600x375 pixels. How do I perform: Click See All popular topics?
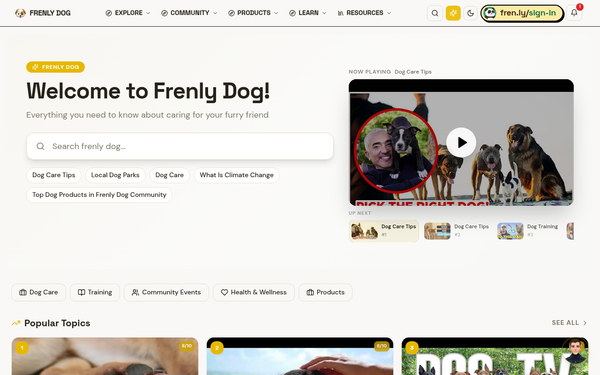click(x=569, y=323)
